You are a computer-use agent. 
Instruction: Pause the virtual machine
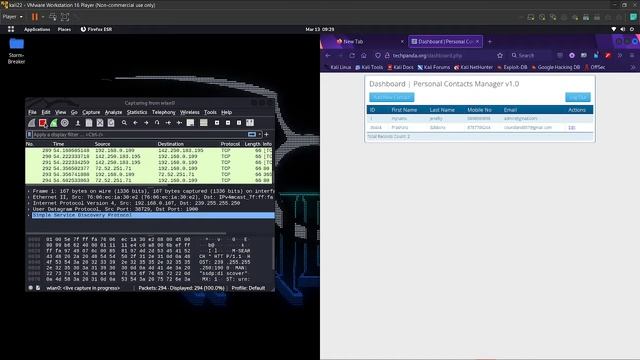[35, 17]
